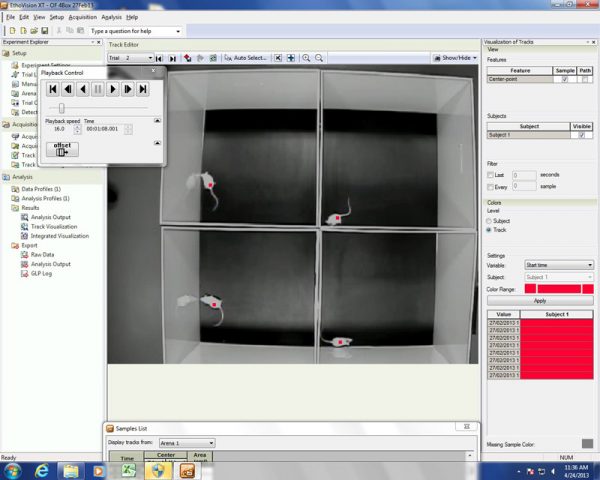Click the first red Color Range swatch

click(530, 289)
